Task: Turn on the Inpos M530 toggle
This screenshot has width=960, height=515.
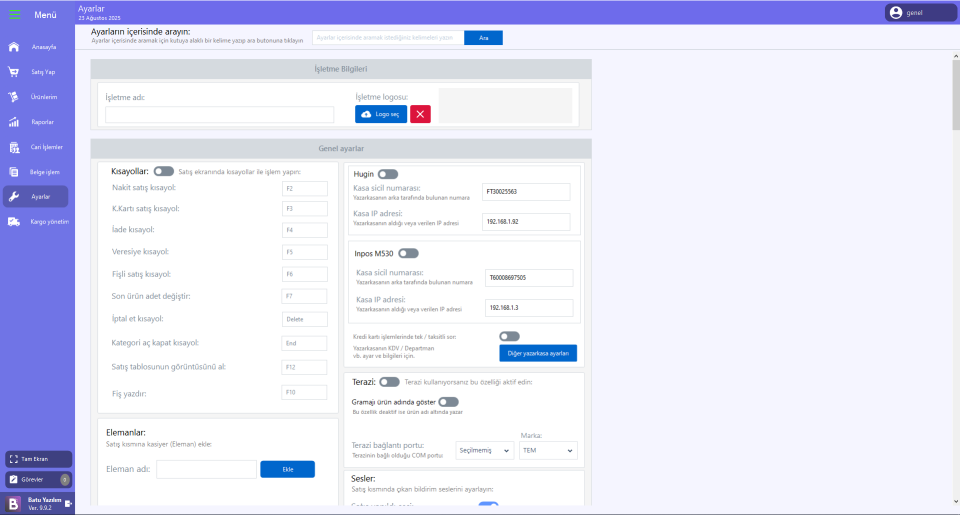Action: coord(408,253)
